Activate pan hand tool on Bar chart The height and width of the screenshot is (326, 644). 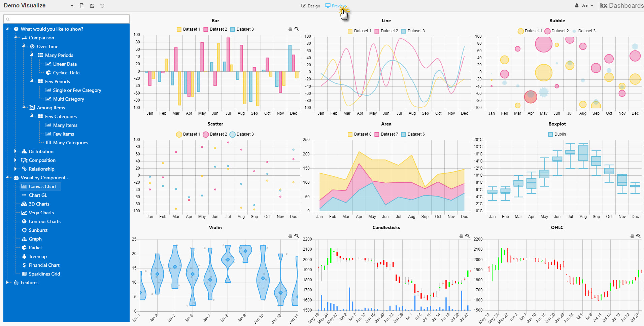pyautogui.click(x=290, y=29)
